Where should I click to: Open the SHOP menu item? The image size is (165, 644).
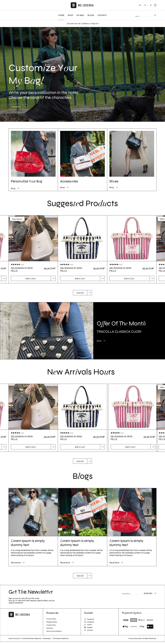pos(70,15)
